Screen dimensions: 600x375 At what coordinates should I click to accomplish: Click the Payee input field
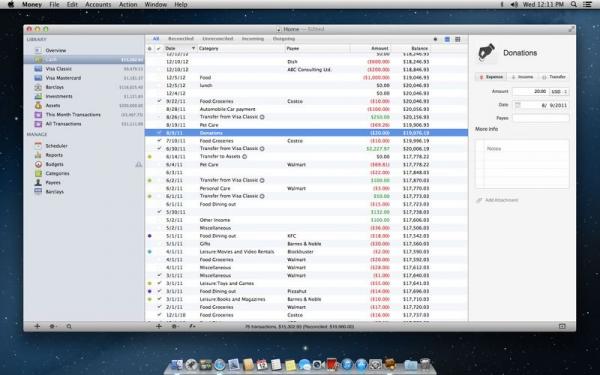pos(540,118)
